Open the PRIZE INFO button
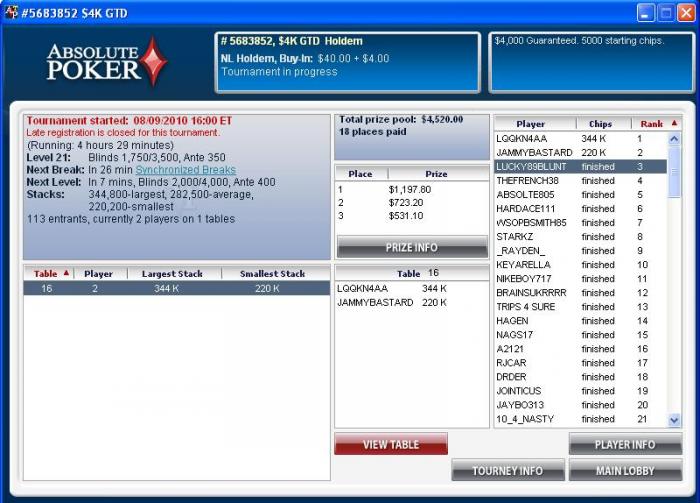Screen dimensions: 700x503 pos(412,247)
